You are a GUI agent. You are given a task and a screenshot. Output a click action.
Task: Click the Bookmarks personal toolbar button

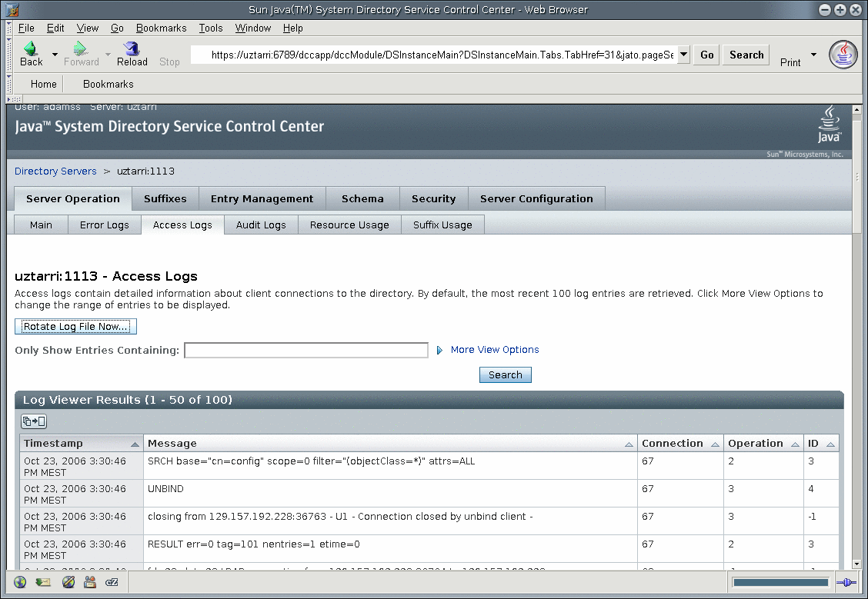108,84
